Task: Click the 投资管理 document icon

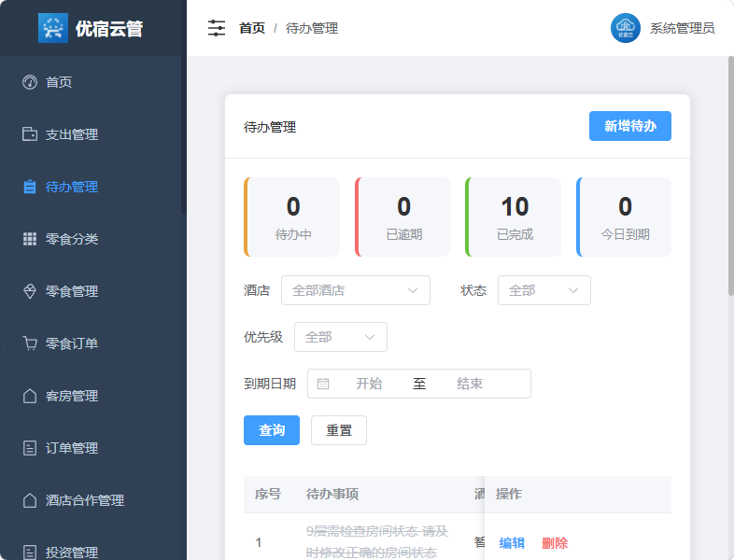Action: (30, 553)
